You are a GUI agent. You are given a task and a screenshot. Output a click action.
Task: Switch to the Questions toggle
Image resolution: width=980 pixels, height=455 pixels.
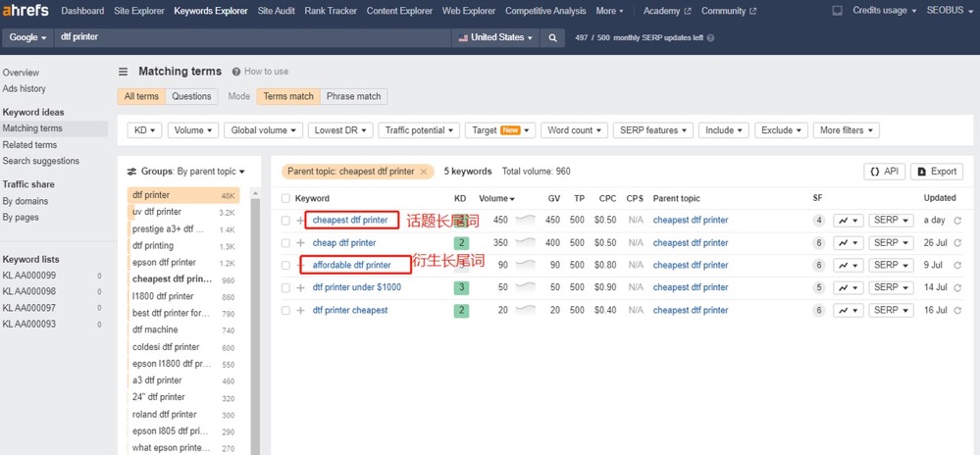(x=191, y=96)
